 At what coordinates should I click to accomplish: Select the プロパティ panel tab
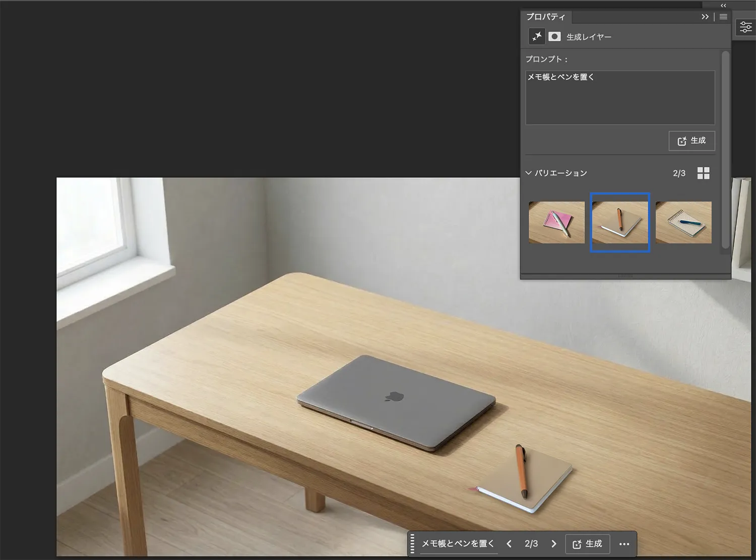click(545, 17)
